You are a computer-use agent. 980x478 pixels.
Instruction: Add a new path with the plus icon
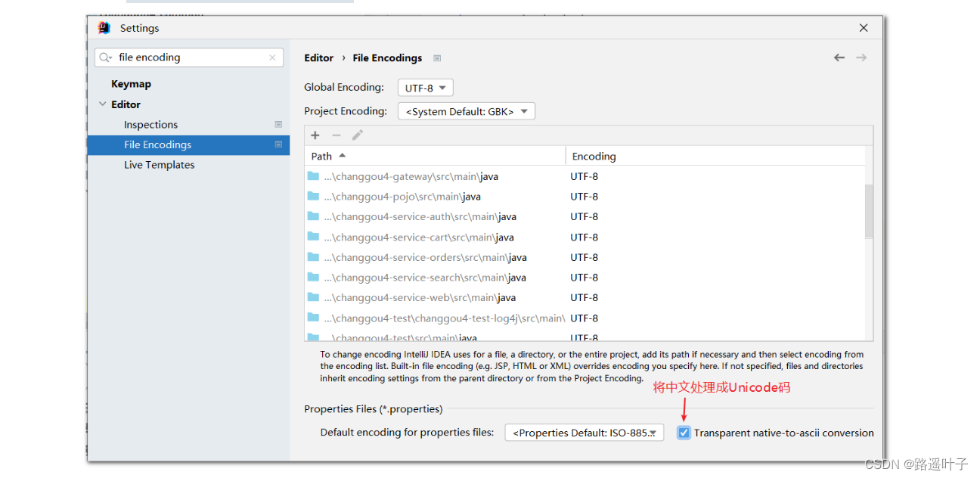tap(315, 135)
